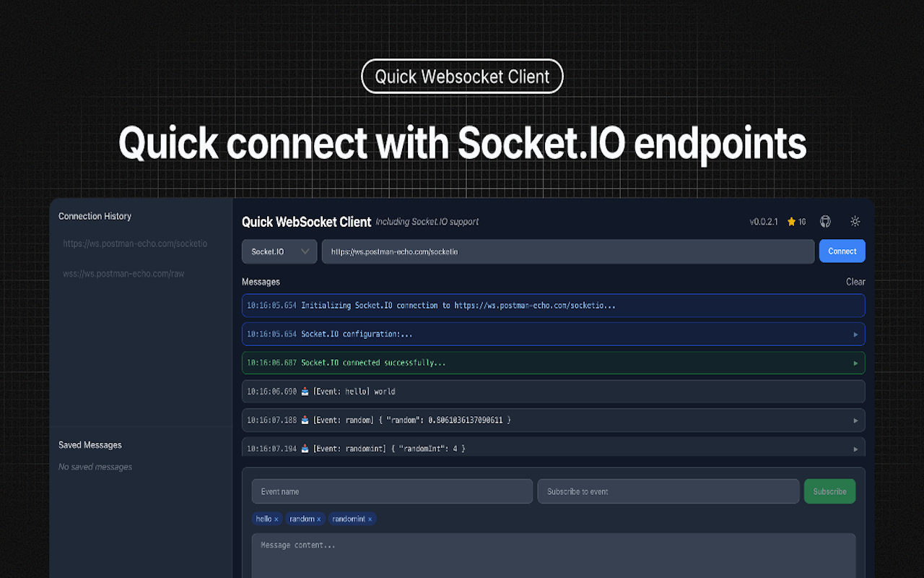Expand the Socket.IO configuration message
This screenshot has height=578, width=924.
pyautogui.click(x=856, y=335)
